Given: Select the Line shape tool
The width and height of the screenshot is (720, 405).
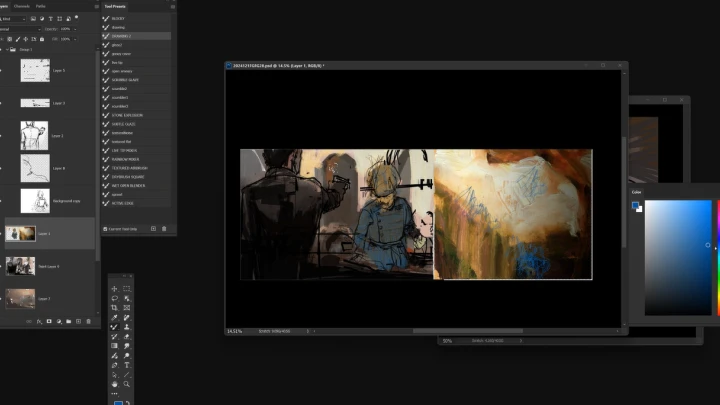Looking at the screenshot, I should point(127,375).
